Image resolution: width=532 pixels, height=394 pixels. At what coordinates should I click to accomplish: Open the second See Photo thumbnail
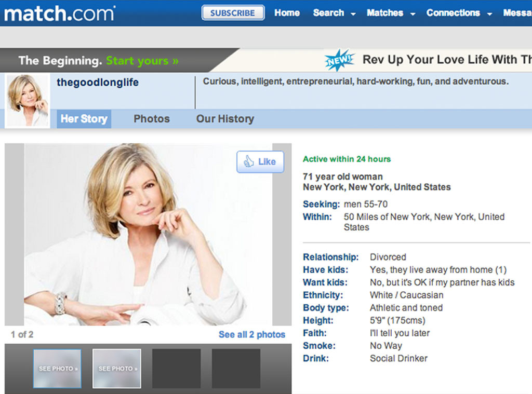(x=117, y=369)
